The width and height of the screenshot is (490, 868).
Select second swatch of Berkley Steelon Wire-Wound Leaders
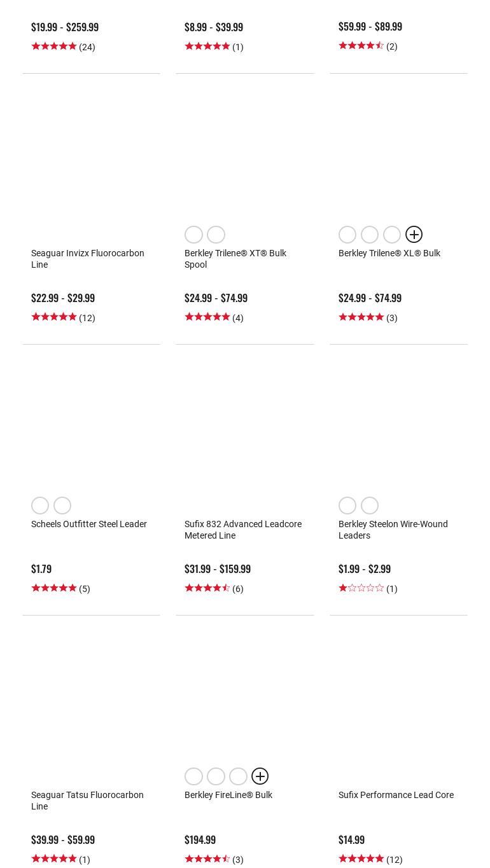369,506
